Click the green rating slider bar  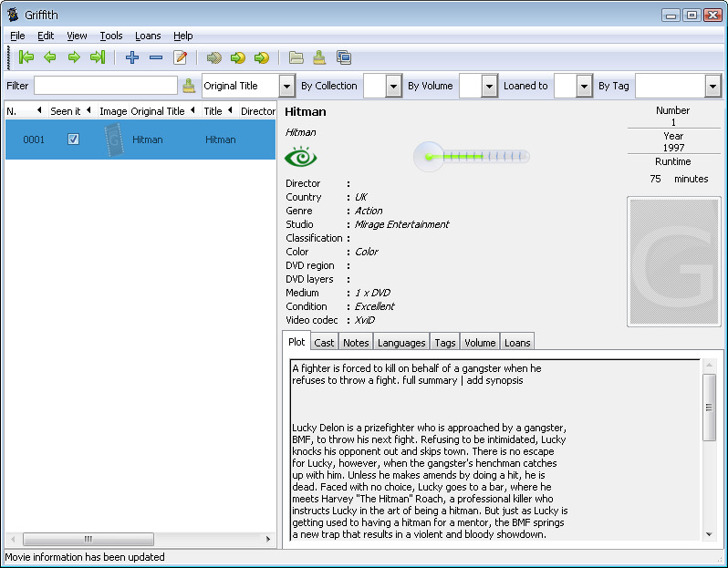click(472, 157)
